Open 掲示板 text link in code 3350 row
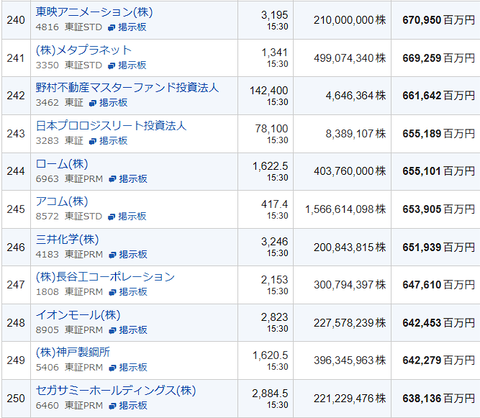 (x=132, y=65)
